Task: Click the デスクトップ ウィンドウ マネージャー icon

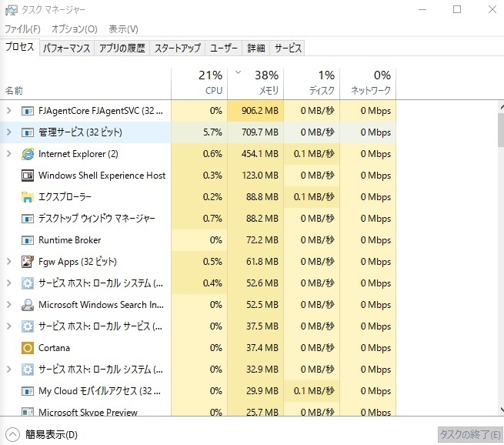Action: click(28, 219)
